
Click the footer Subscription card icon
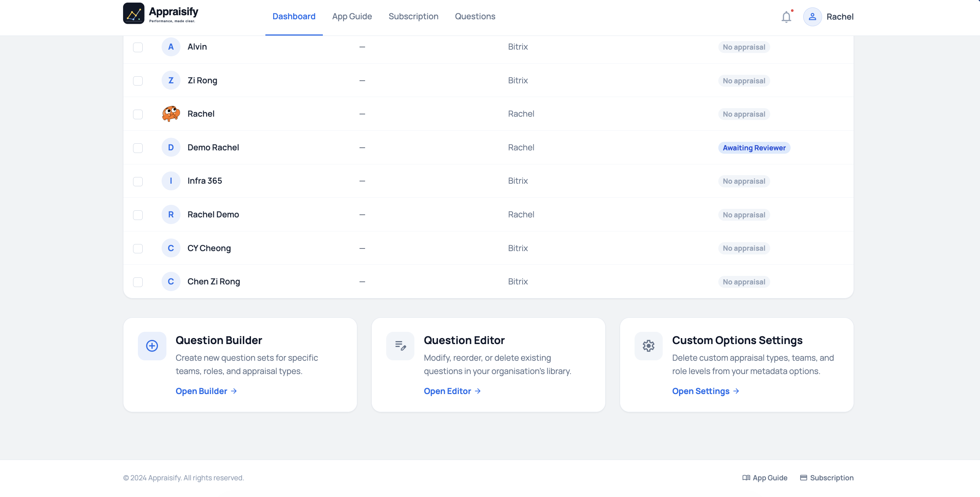[x=804, y=478]
